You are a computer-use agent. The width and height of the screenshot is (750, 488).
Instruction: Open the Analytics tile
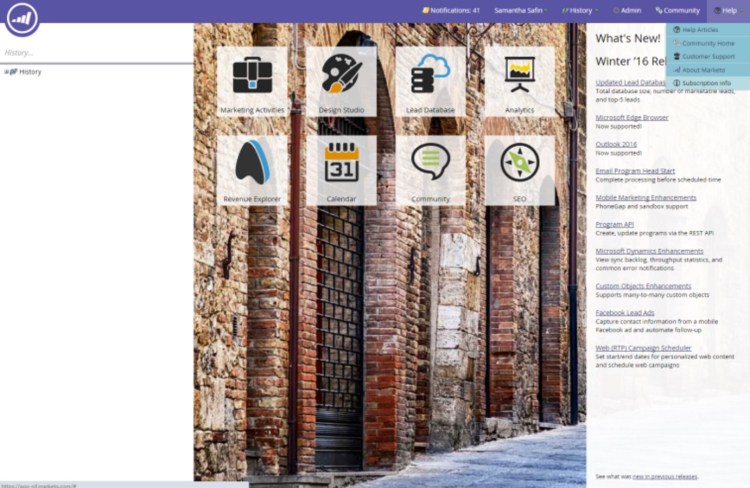[x=520, y=81]
